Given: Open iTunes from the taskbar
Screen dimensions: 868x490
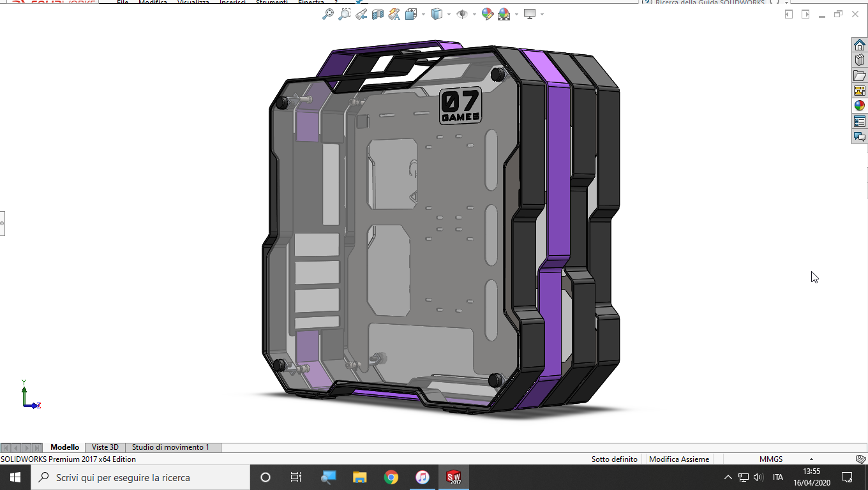Looking at the screenshot, I should (423, 477).
